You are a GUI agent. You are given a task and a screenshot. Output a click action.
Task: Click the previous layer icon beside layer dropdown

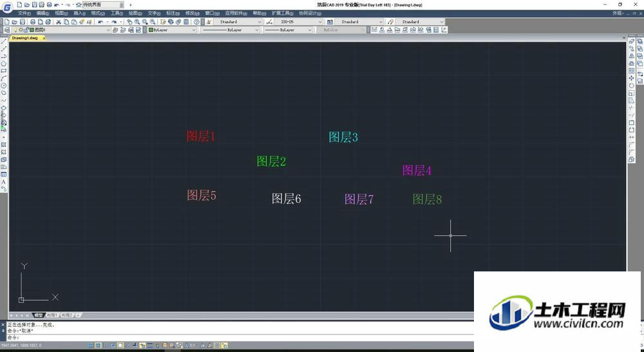tap(123, 30)
